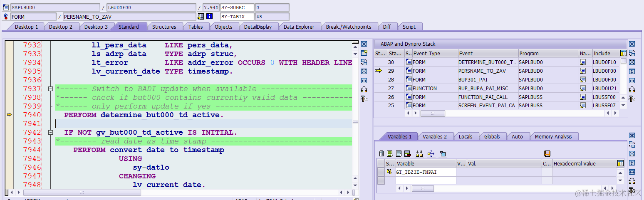Open the Script tab

pyautogui.click(x=409, y=27)
